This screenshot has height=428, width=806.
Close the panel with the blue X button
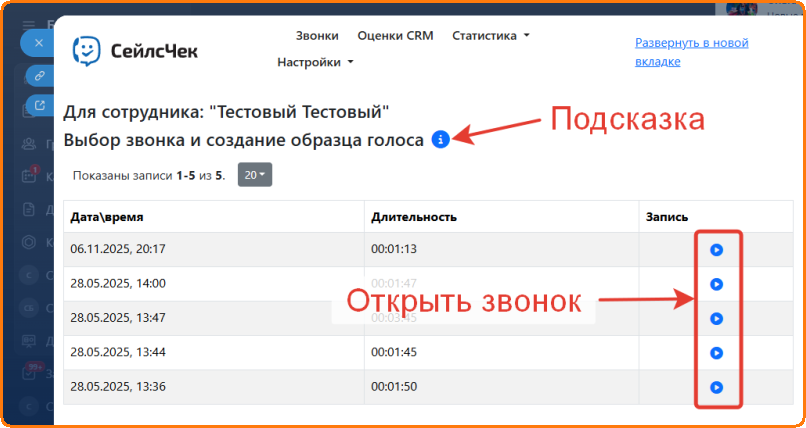(x=39, y=44)
